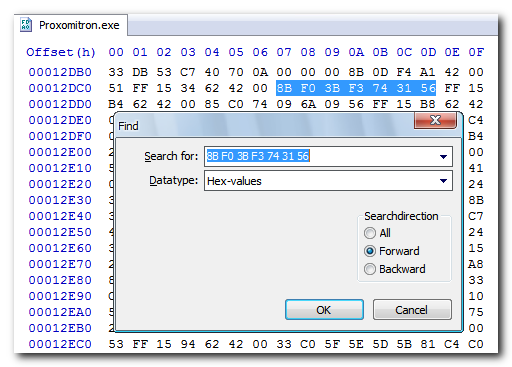Click the offset 00012DD0 row label
Viewport: 512px width, 367px height.
point(60,104)
